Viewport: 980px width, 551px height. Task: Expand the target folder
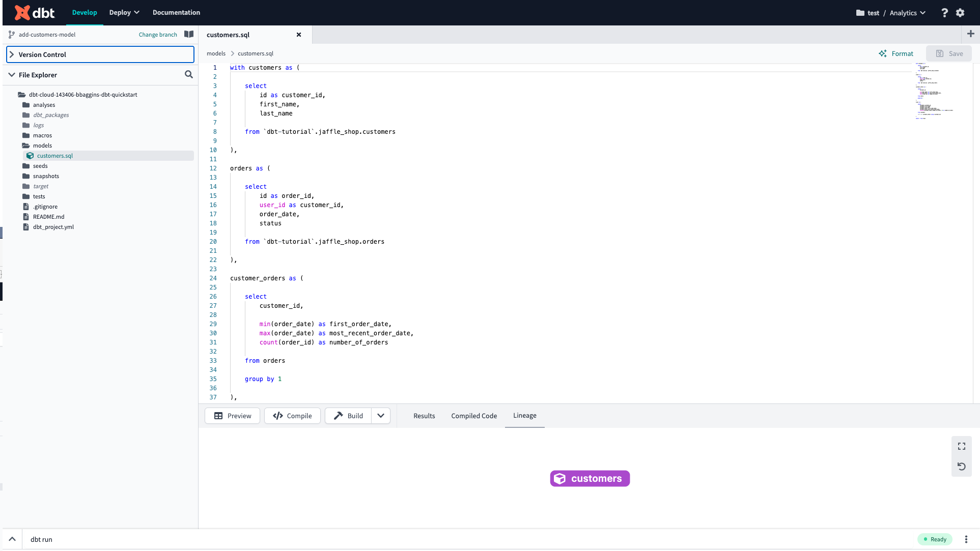pyautogui.click(x=36, y=186)
